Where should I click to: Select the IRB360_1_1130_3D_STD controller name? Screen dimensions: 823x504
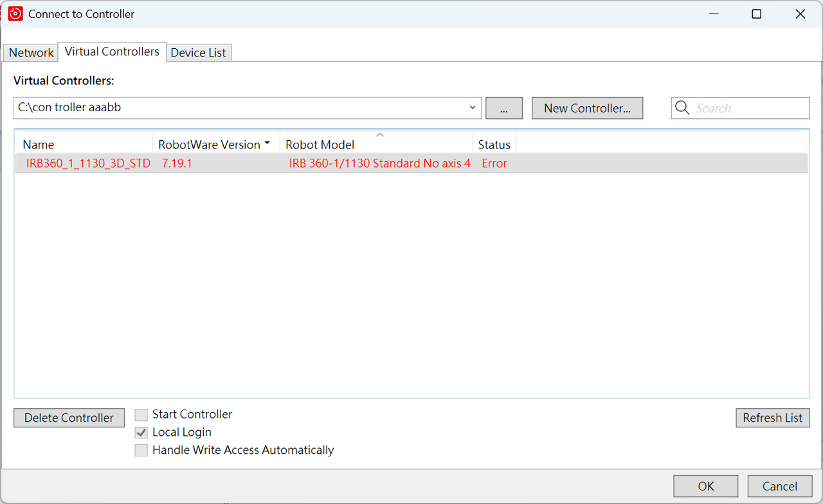(88, 163)
